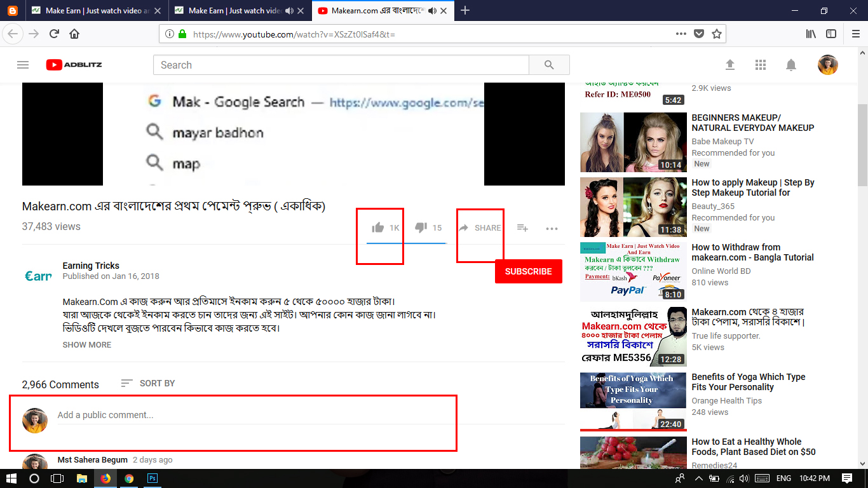Open thumbnail with 10:14 duration
Viewport: 868px width, 488px height.
(634, 142)
